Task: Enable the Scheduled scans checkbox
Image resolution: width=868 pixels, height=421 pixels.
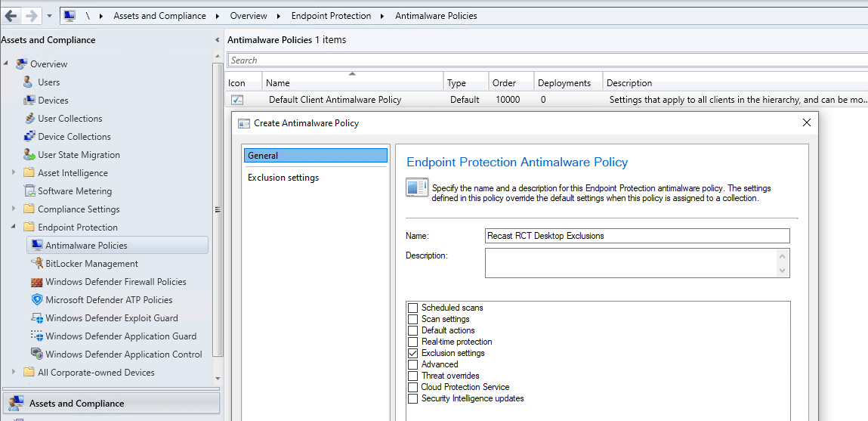Action: pyautogui.click(x=412, y=308)
